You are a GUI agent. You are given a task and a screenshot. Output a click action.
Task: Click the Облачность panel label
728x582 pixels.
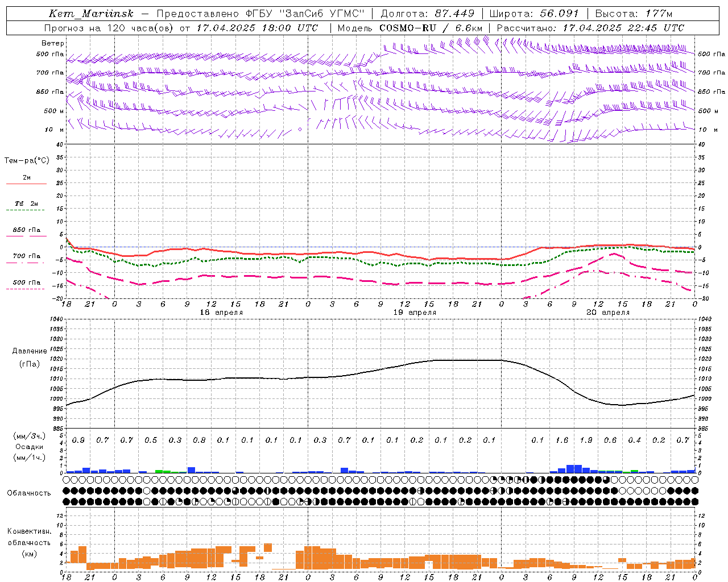[x=29, y=493]
